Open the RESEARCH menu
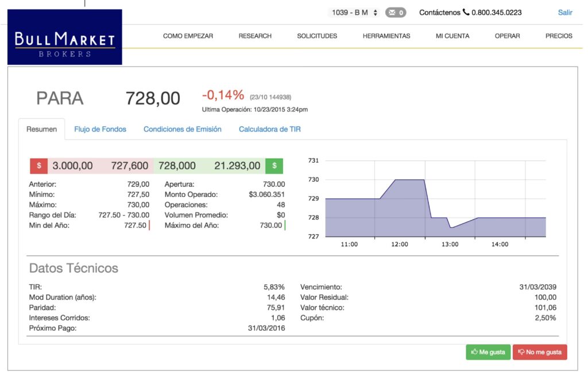 tap(255, 36)
